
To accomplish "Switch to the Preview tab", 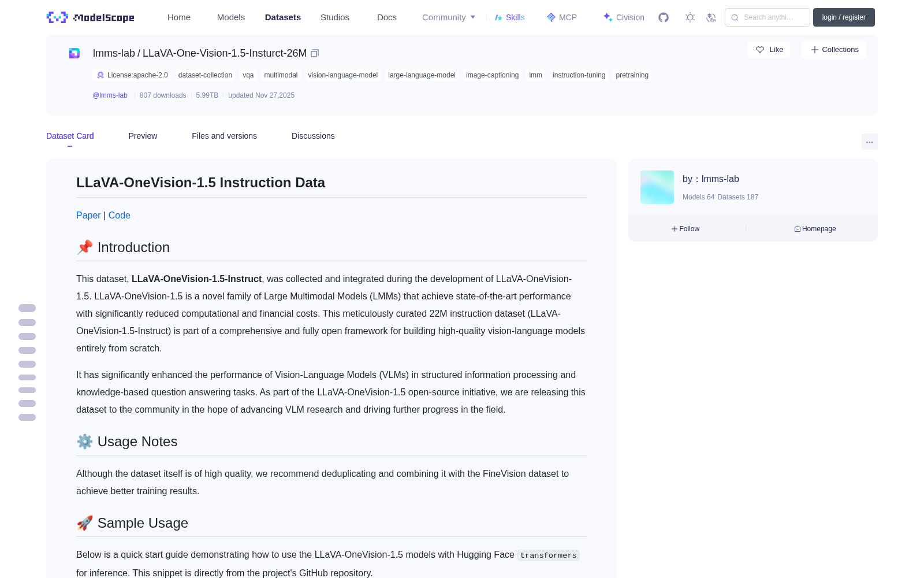I will 143,136.
